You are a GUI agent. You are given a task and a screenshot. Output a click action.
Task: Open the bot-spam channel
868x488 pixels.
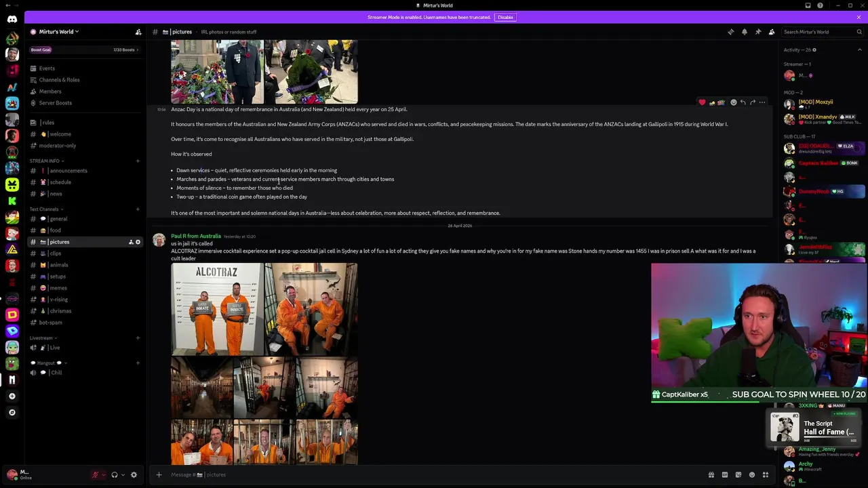(x=85, y=323)
